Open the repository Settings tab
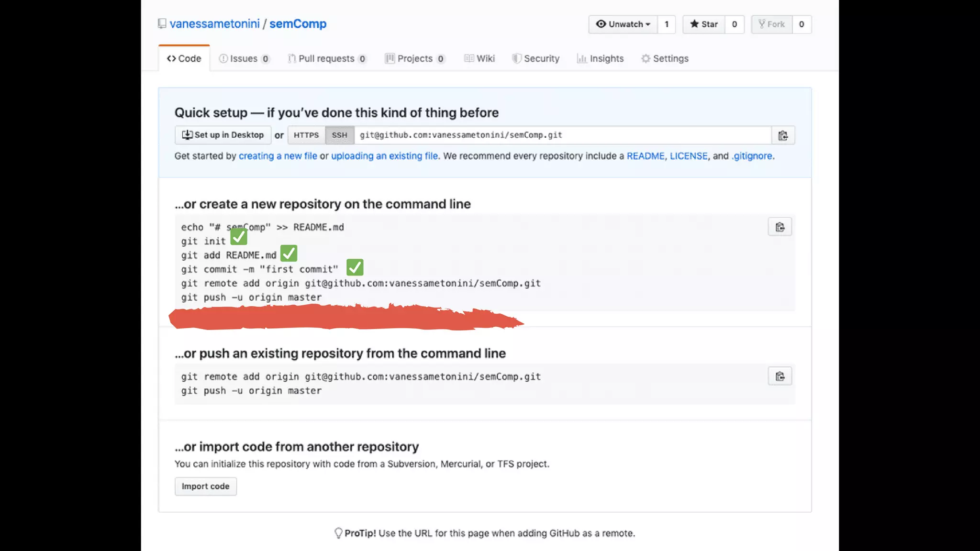Viewport: 980px width, 551px height. click(665, 58)
